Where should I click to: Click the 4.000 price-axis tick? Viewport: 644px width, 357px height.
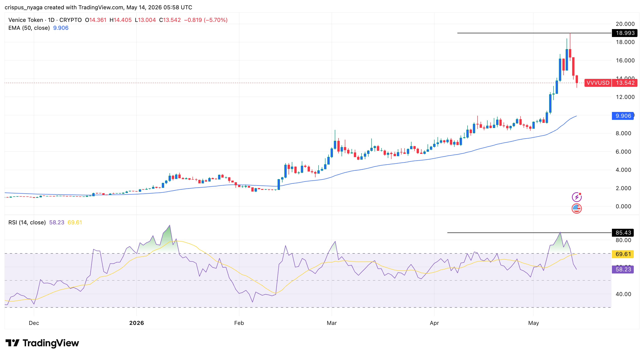[x=623, y=170]
